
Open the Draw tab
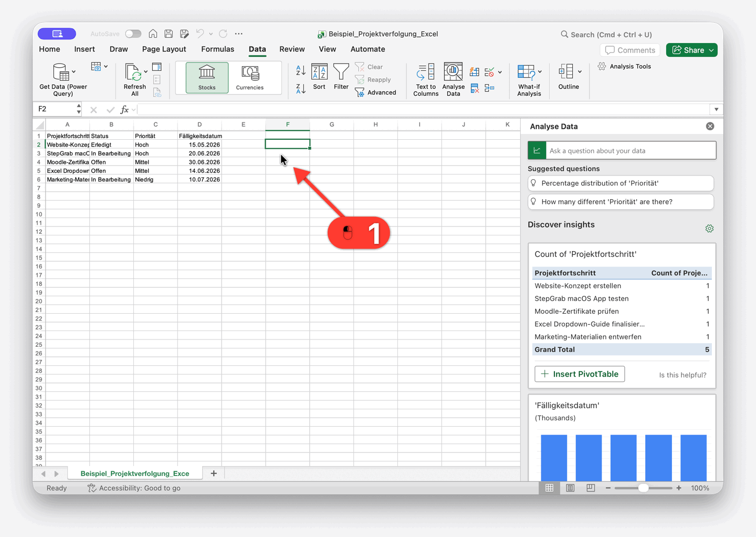[x=119, y=49]
